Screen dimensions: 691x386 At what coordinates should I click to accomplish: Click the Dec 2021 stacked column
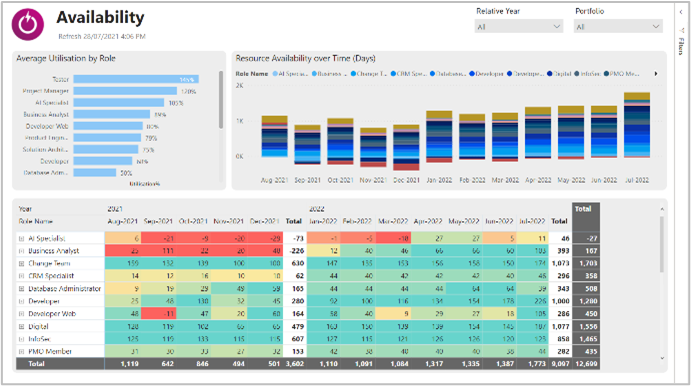coord(406,148)
